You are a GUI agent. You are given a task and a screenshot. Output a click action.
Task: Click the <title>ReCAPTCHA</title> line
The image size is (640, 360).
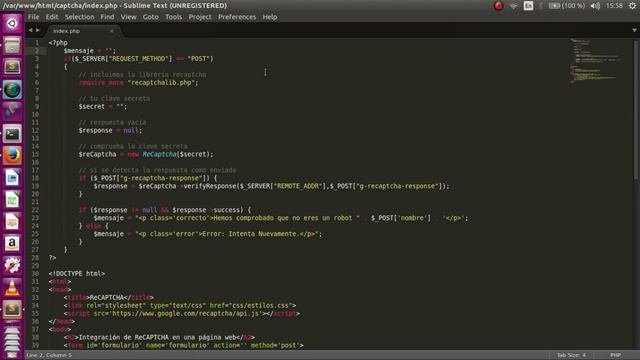(109, 298)
